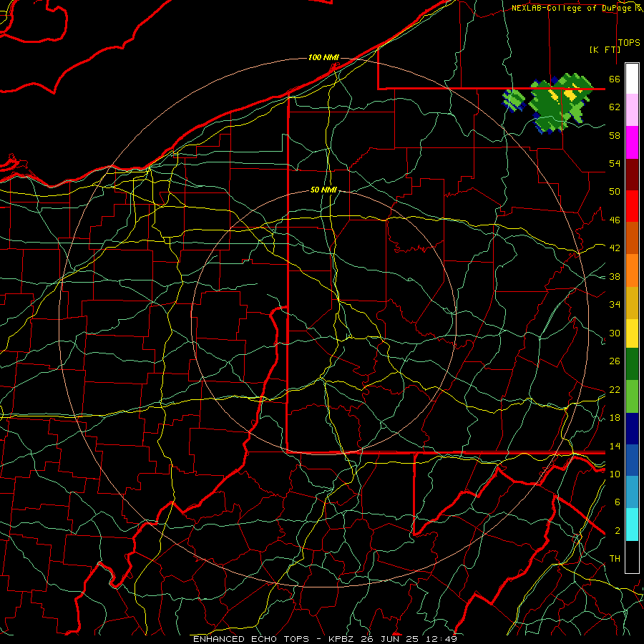Screen dimensions: 644x644
Task: Click the 2 legend value label
Action: [618, 531]
